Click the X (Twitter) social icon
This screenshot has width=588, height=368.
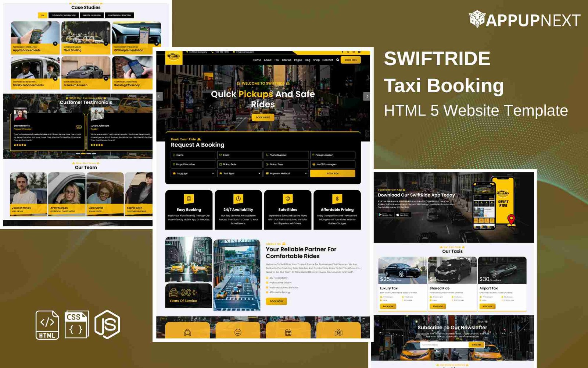348,52
